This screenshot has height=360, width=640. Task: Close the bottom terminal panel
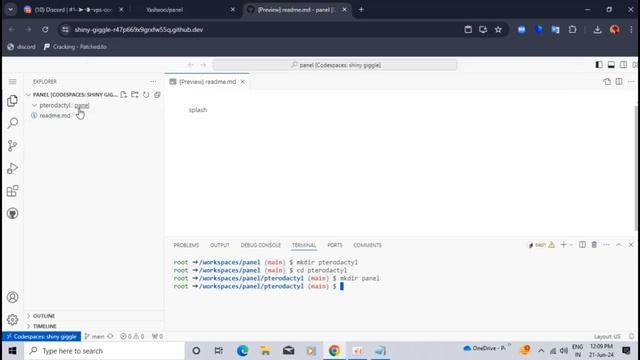631,245
